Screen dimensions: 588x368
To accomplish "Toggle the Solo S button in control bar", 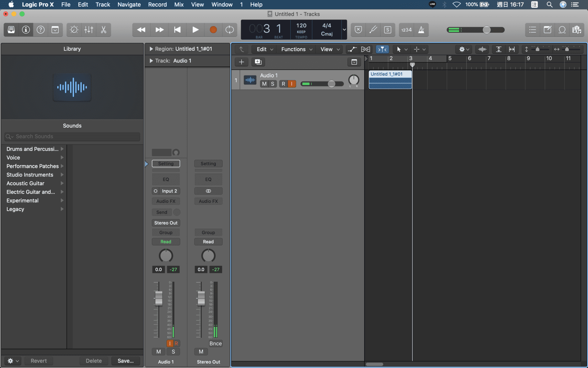I will coord(388,30).
